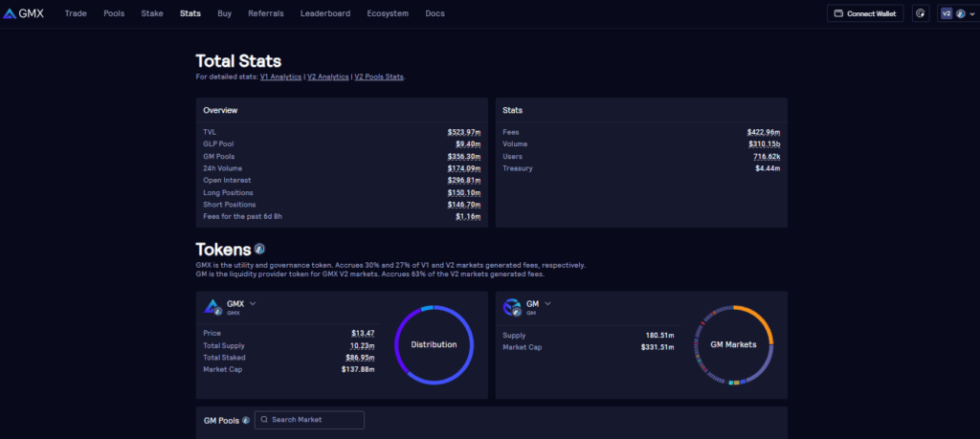980x439 pixels.
Task: Click the Volume value $310.15b
Action: coord(764,144)
